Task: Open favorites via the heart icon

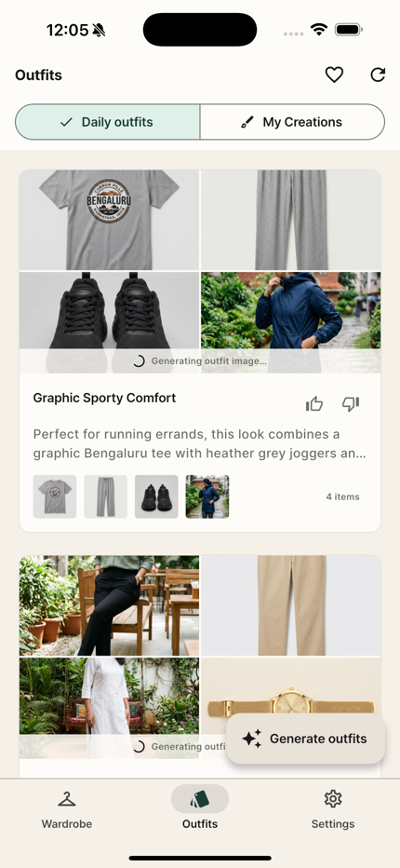Action: click(334, 75)
